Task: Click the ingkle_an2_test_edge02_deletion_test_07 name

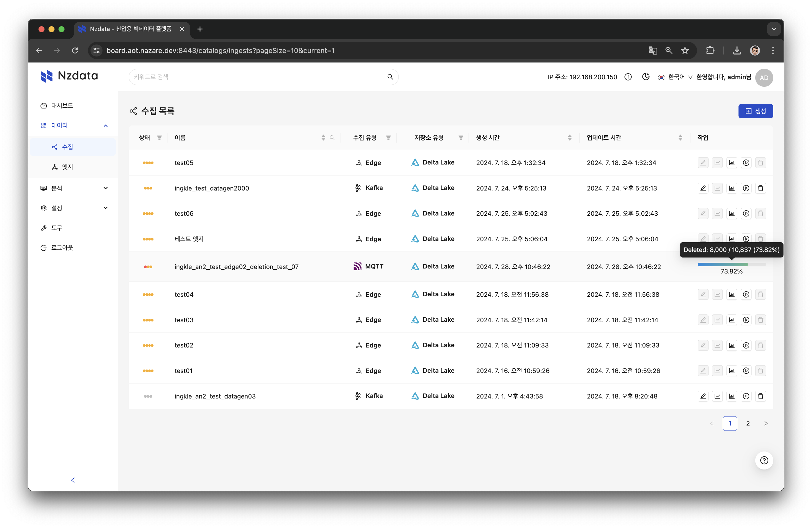Action: pos(236,267)
